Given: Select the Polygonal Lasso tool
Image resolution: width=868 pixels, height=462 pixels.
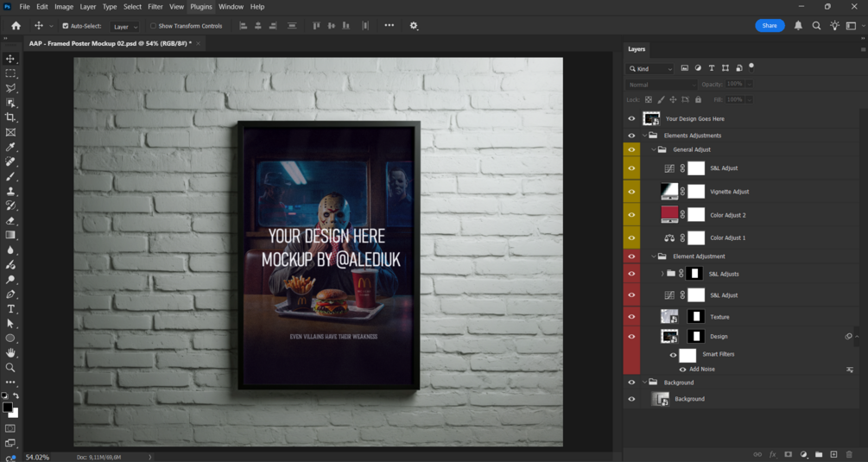Looking at the screenshot, I should point(10,88).
